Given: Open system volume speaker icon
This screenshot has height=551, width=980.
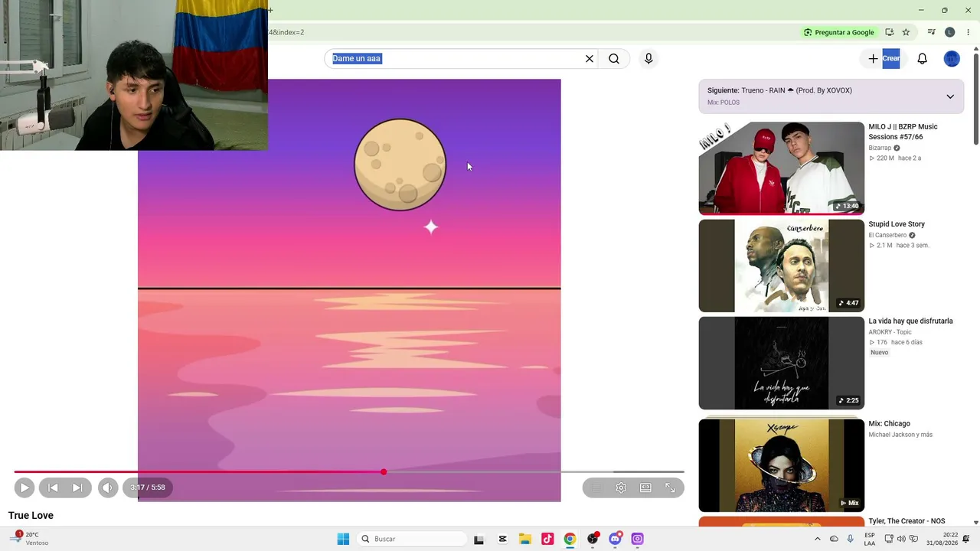Looking at the screenshot, I should click(902, 539).
